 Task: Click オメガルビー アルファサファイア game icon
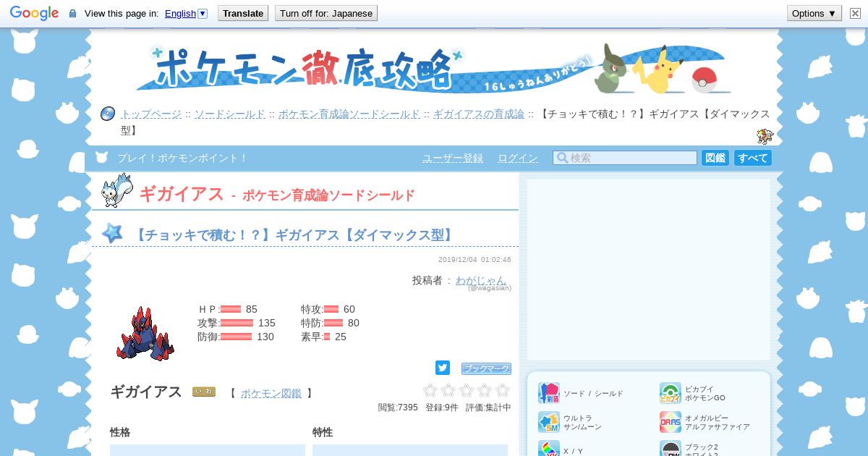click(671, 422)
